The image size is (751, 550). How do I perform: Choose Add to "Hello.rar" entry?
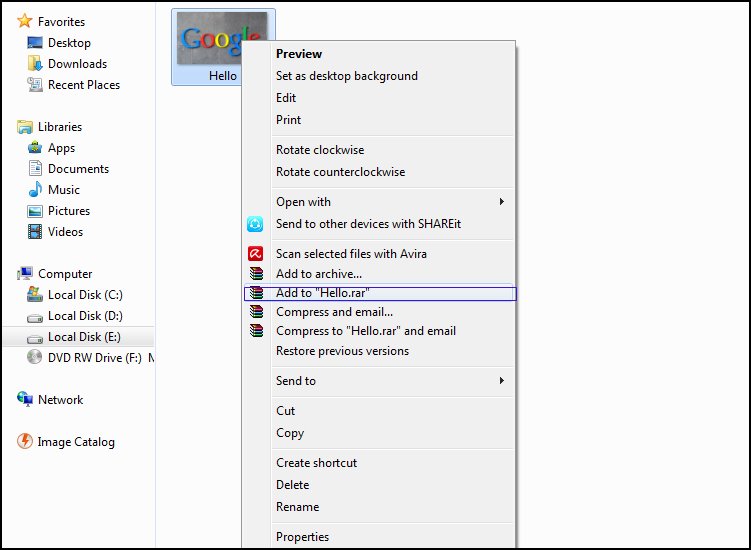coord(380,293)
